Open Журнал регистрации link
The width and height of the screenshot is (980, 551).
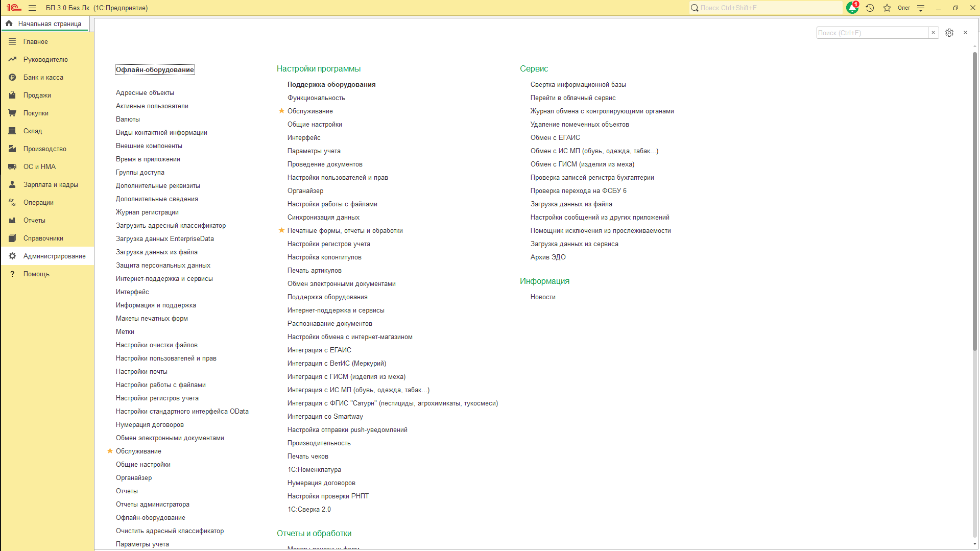click(147, 212)
